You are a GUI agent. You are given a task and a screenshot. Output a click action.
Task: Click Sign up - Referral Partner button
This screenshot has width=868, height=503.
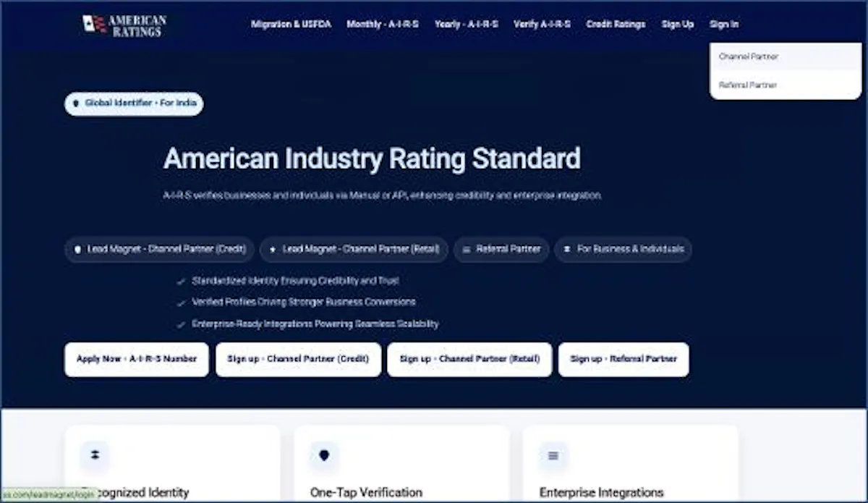coord(624,360)
